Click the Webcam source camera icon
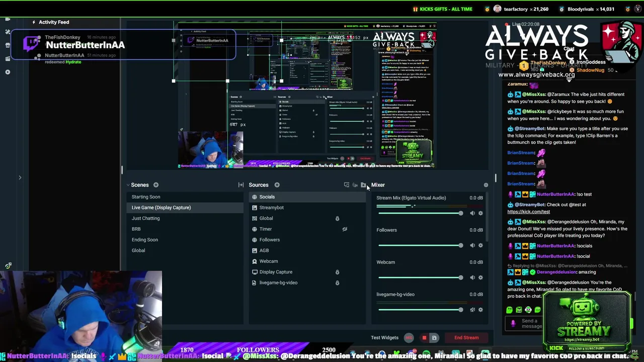Screen dimensions: 644x362 [x=255, y=261]
